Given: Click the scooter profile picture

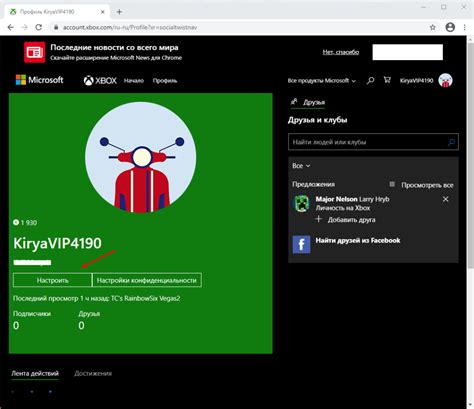Looking at the screenshot, I should tap(141, 158).
